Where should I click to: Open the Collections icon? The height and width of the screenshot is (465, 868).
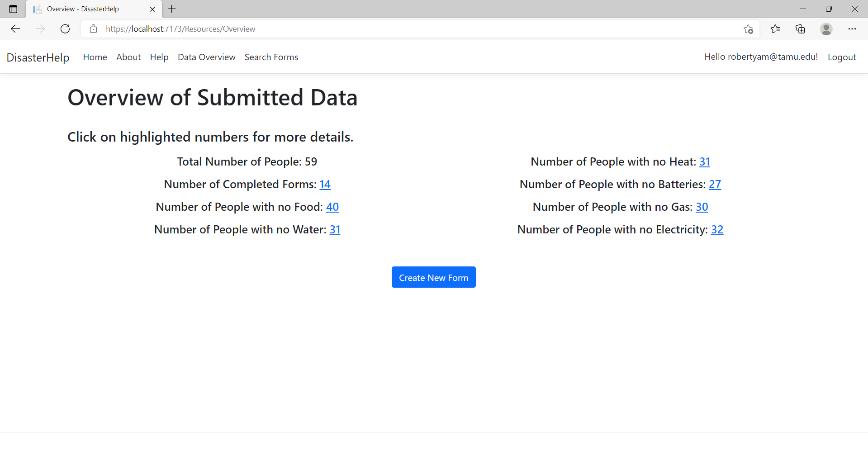pos(800,29)
